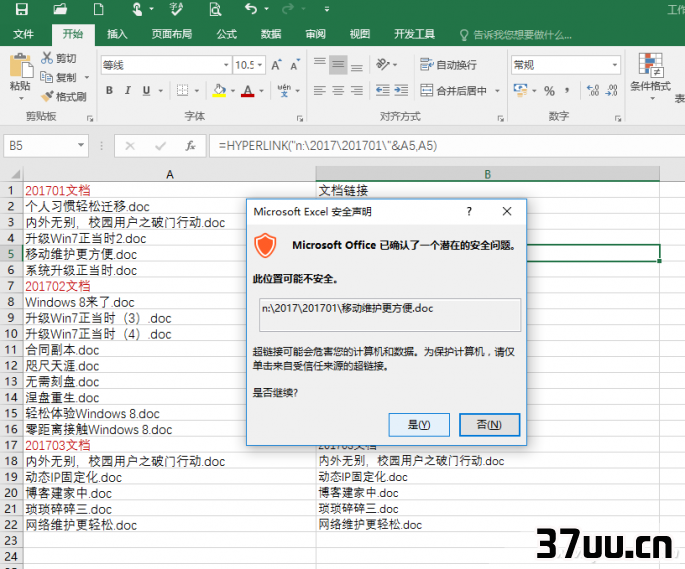Open the number format 常规 dropdown

click(x=615, y=65)
